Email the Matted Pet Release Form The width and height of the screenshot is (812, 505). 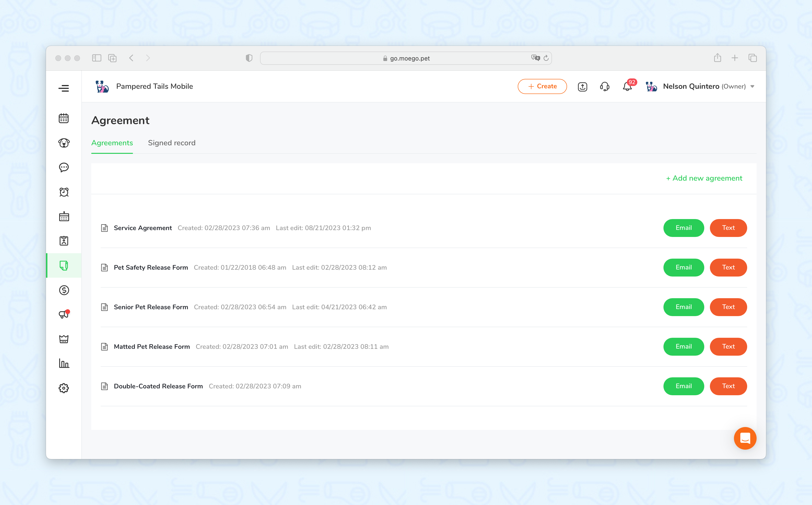coord(684,347)
